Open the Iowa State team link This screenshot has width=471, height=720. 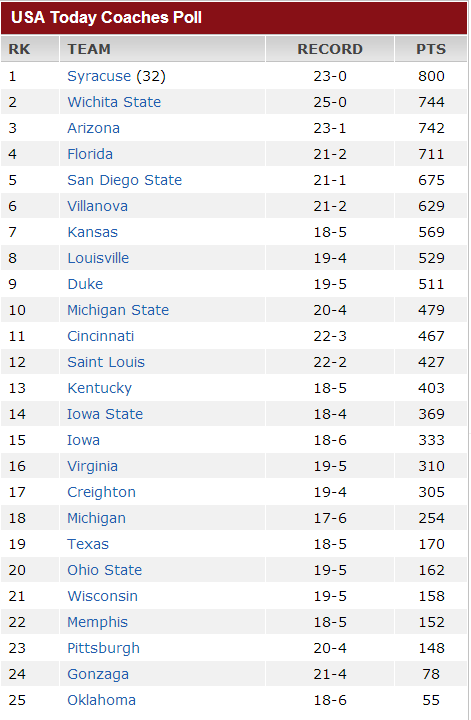[x=105, y=414]
